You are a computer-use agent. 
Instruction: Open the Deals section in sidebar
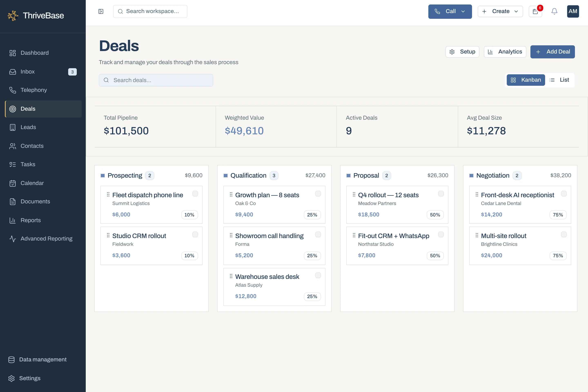[x=43, y=109]
